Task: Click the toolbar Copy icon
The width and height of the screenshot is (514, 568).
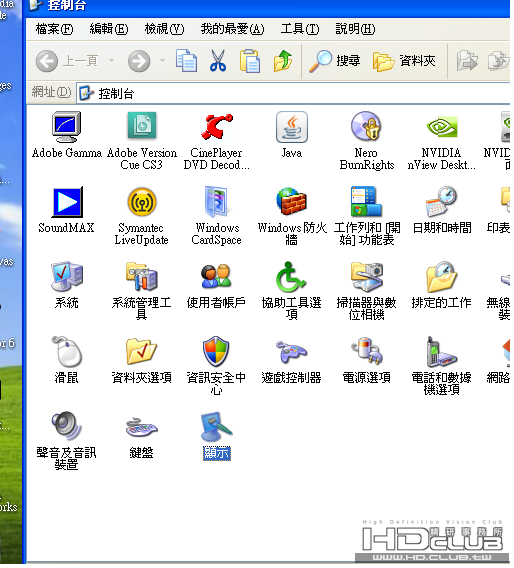Action: point(186,60)
